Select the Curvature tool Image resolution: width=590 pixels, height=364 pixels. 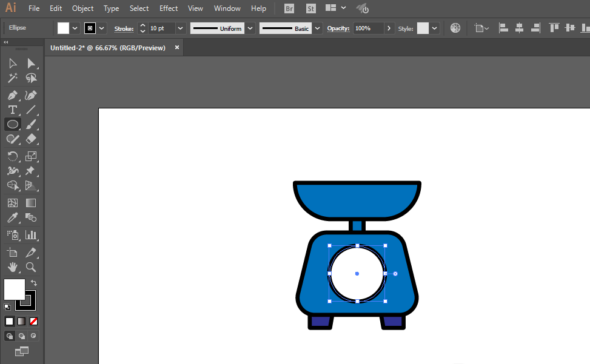tap(31, 96)
